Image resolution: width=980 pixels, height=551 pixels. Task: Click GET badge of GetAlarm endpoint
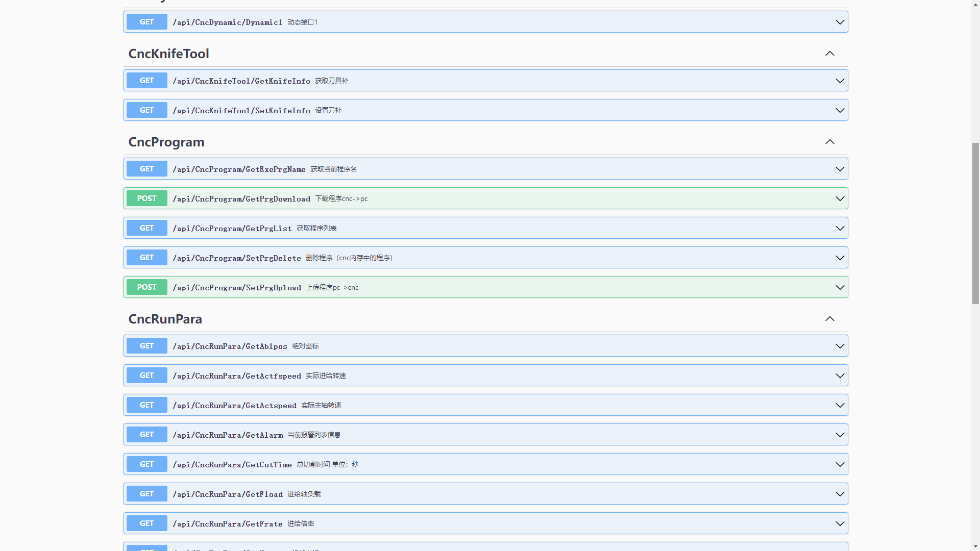pyautogui.click(x=146, y=435)
